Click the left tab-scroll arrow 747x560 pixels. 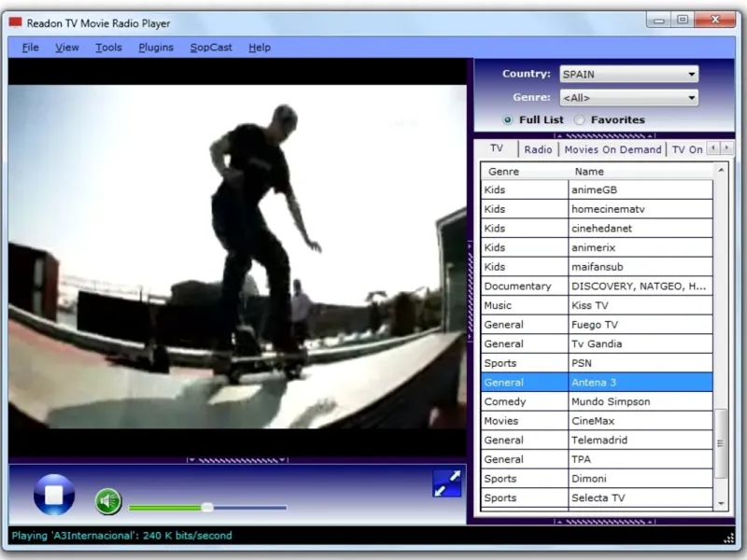[x=712, y=147]
